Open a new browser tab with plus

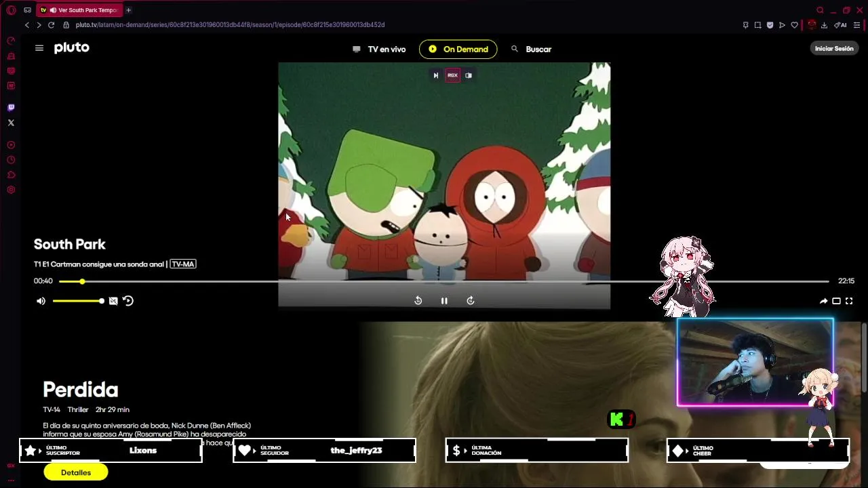click(x=128, y=10)
